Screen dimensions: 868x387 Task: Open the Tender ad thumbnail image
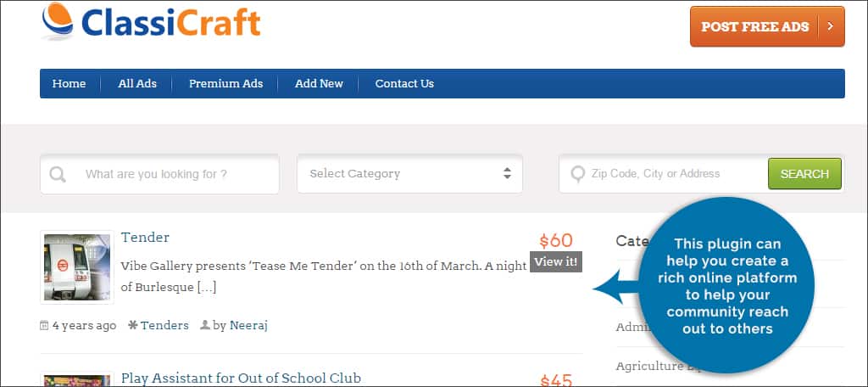tap(77, 267)
